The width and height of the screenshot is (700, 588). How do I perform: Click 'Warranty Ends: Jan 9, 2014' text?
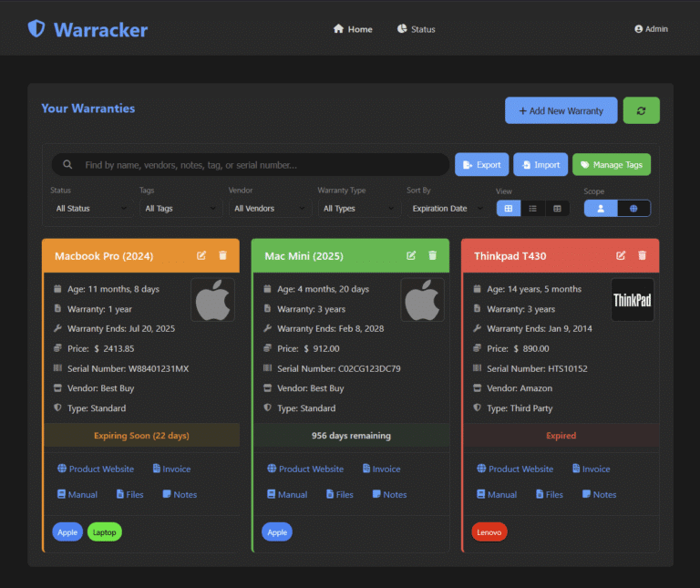coord(540,328)
